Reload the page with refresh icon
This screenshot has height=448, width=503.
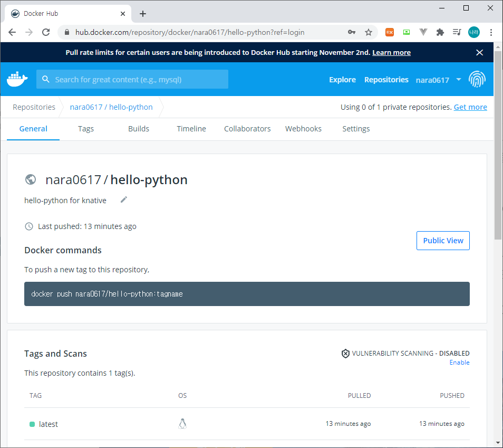point(46,32)
